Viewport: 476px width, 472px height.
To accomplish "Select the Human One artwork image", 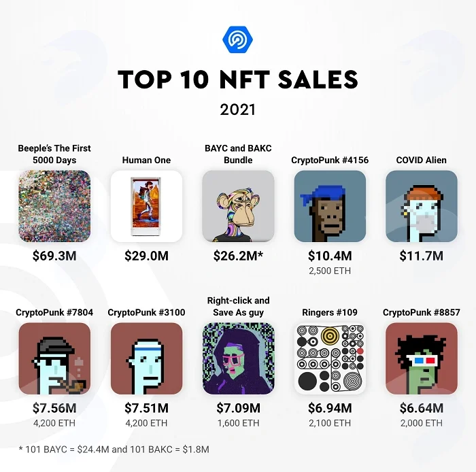I will (x=146, y=206).
